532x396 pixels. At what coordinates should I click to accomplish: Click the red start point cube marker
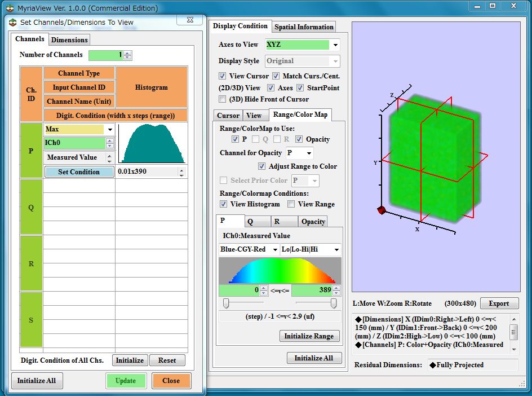382,210
